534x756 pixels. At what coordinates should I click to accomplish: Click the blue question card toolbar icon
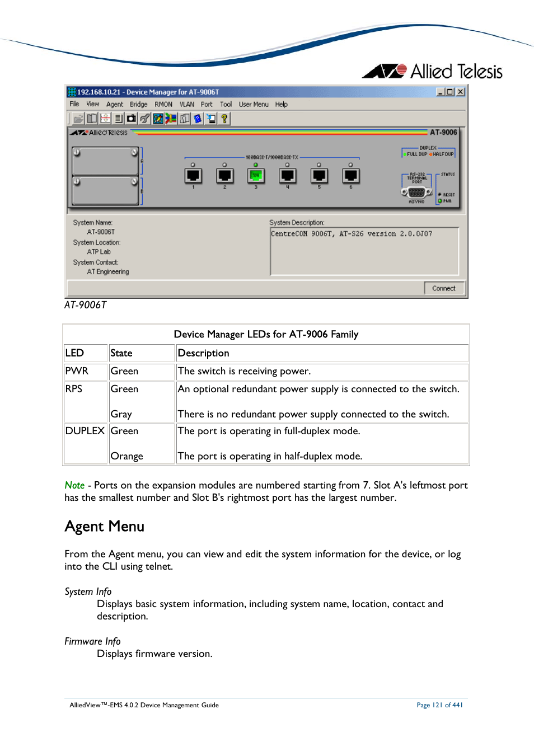coord(198,119)
